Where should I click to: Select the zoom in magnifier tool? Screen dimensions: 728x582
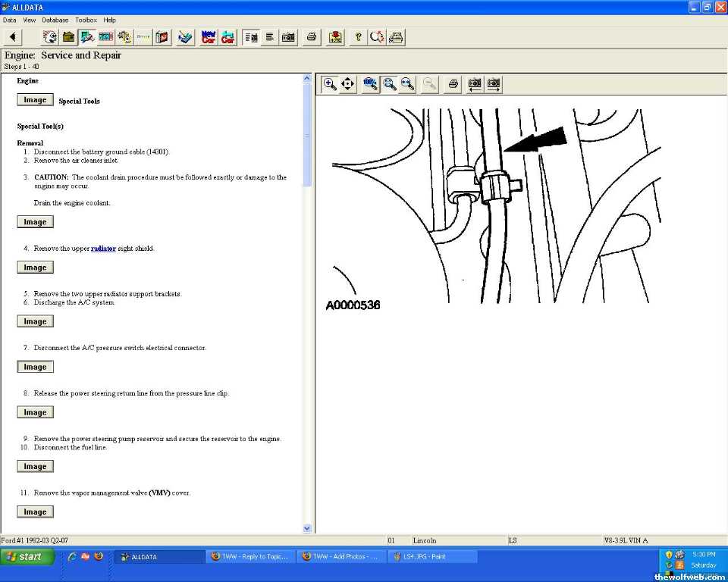point(330,83)
